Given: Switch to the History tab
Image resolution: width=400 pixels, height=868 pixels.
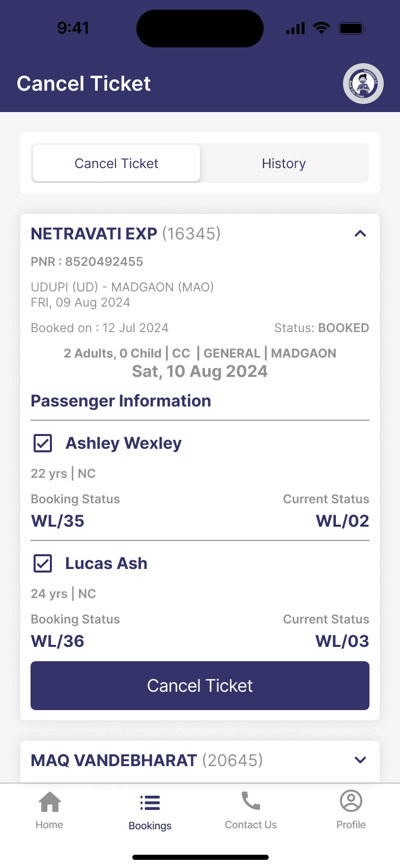Looking at the screenshot, I should click(283, 164).
